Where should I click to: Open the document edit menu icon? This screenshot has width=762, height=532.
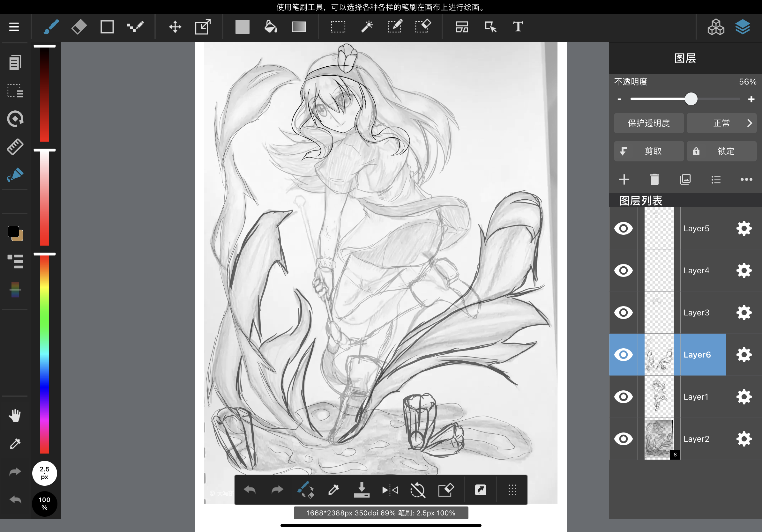click(15, 63)
